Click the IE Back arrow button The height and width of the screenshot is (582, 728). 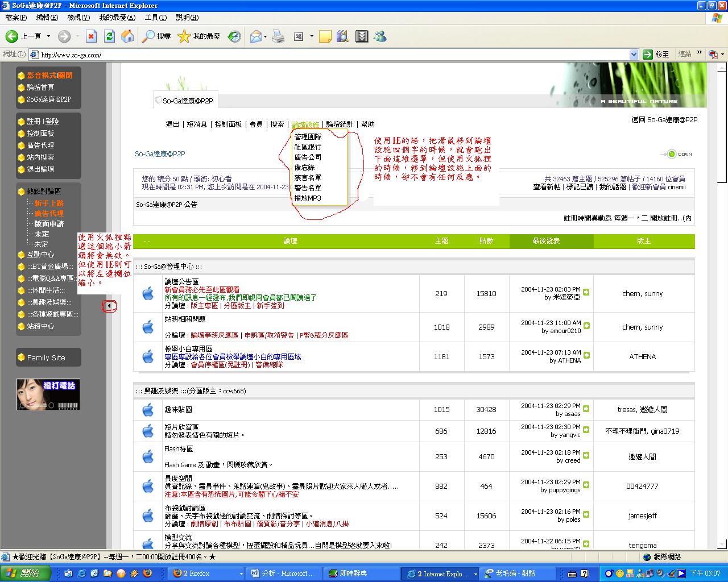12,36
